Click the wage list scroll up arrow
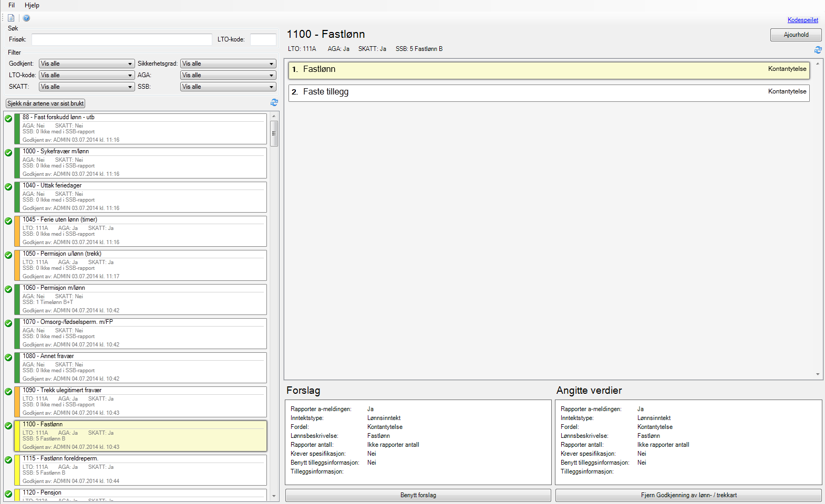The height and width of the screenshot is (504, 825). click(274, 115)
